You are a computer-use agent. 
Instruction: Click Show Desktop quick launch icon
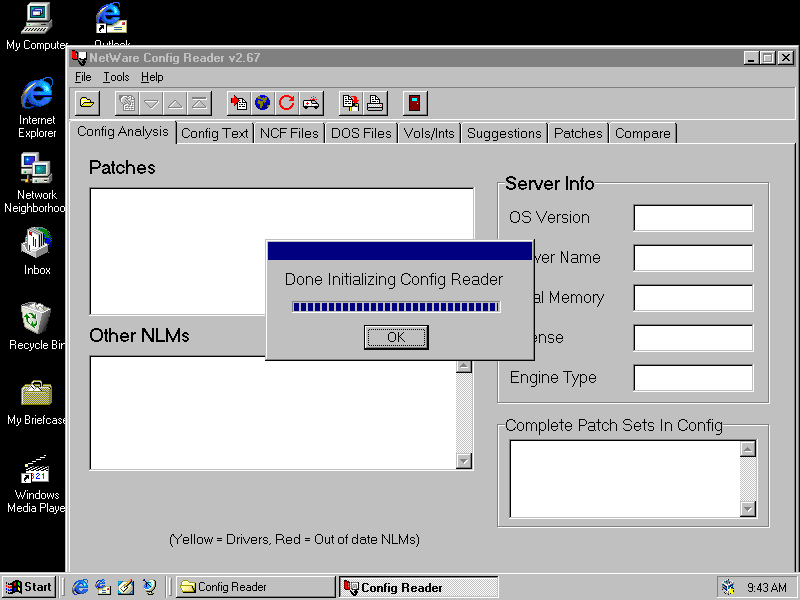126,587
